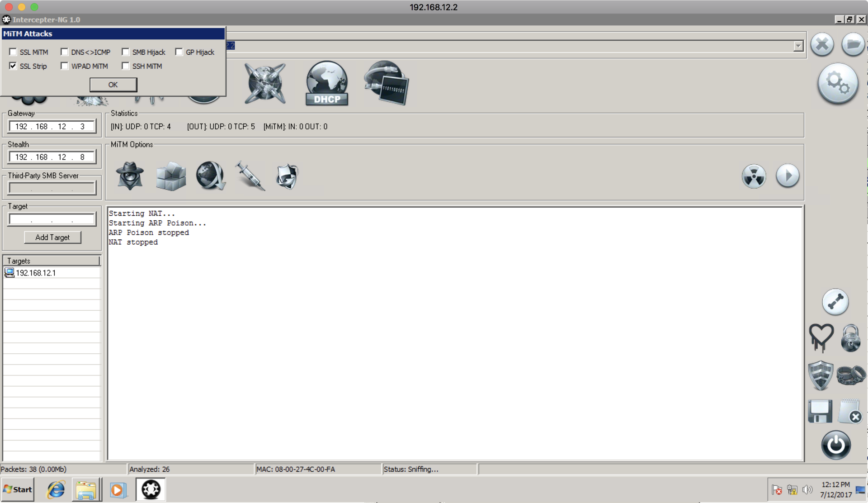The height and width of the screenshot is (503, 868).
Task: Select 192.168.12.1 in Targets list
Action: (36, 273)
